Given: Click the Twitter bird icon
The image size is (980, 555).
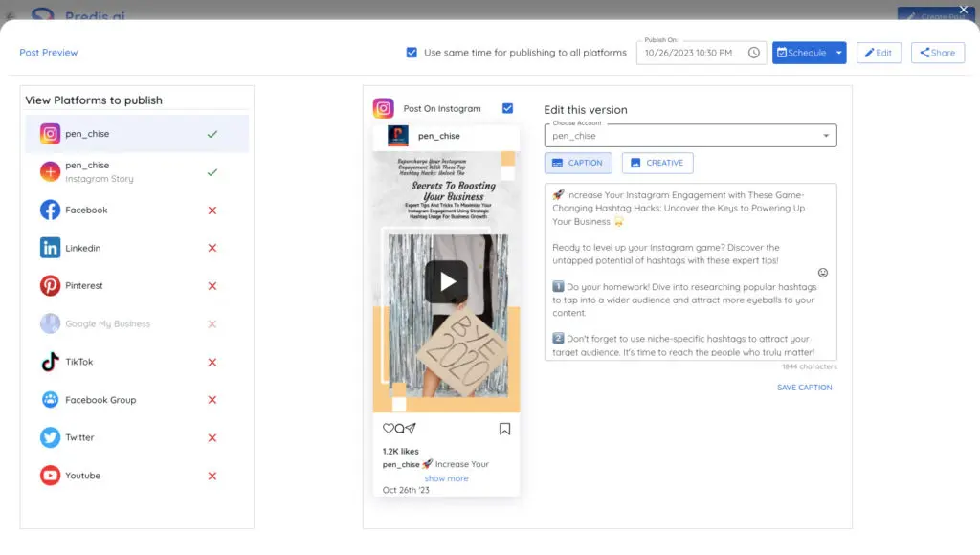Looking at the screenshot, I should (x=50, y=437).
